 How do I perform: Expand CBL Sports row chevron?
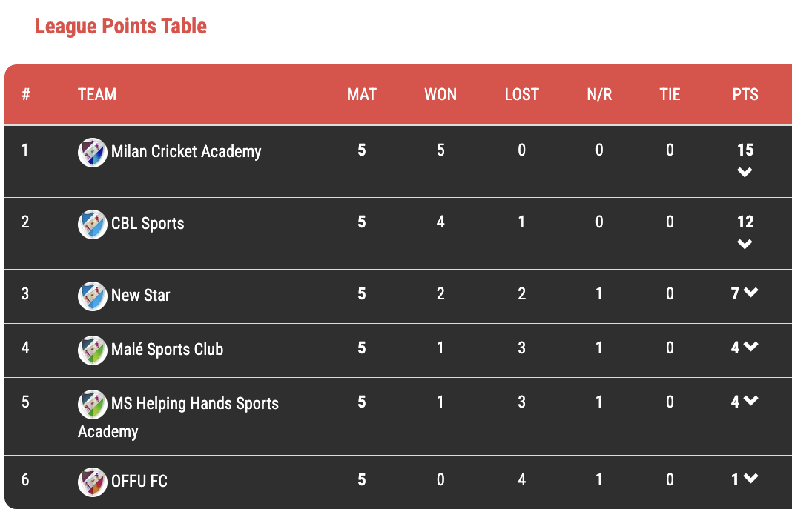coord(745,245)
